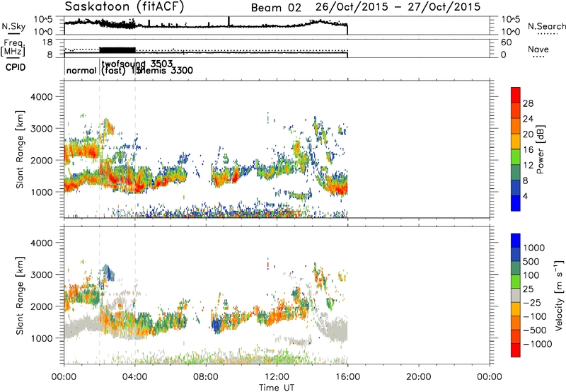566x392 pixels.
Task: Click the '18' tick on the frequency axis
Action: (47, 42)
